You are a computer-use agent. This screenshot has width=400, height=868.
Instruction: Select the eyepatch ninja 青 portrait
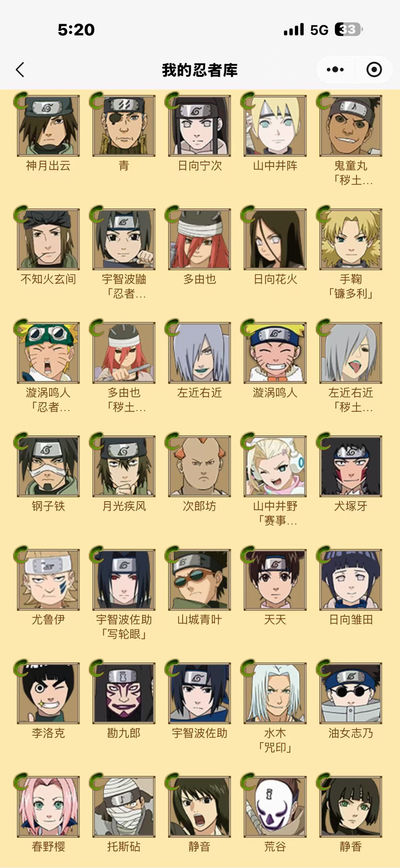pos(124,126)
